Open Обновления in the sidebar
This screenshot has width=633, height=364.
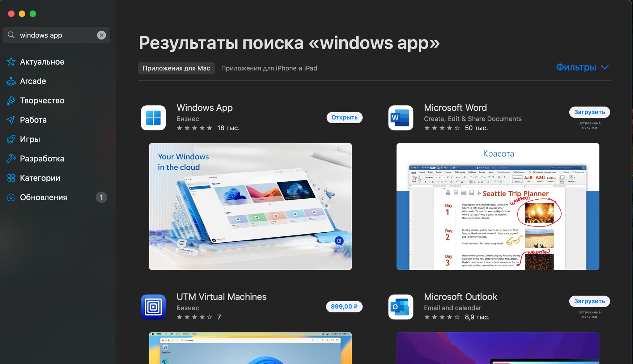click(x=43, y=197)
